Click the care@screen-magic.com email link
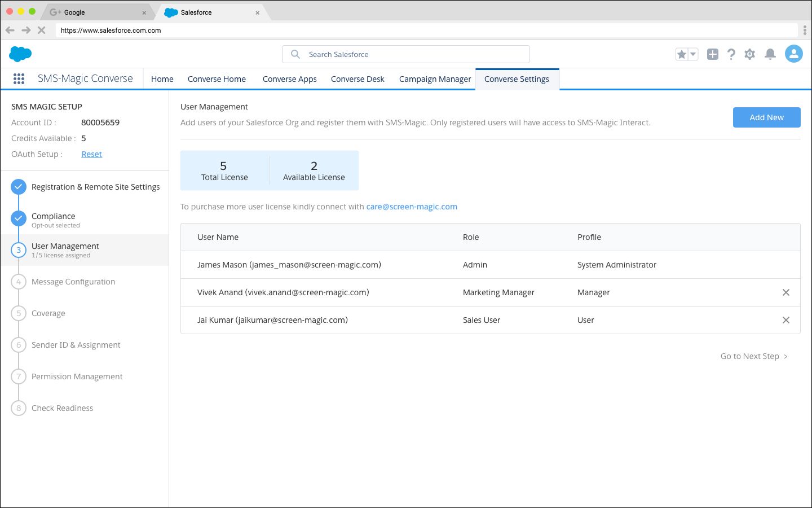The image size is (812, 508). (412, 207)
